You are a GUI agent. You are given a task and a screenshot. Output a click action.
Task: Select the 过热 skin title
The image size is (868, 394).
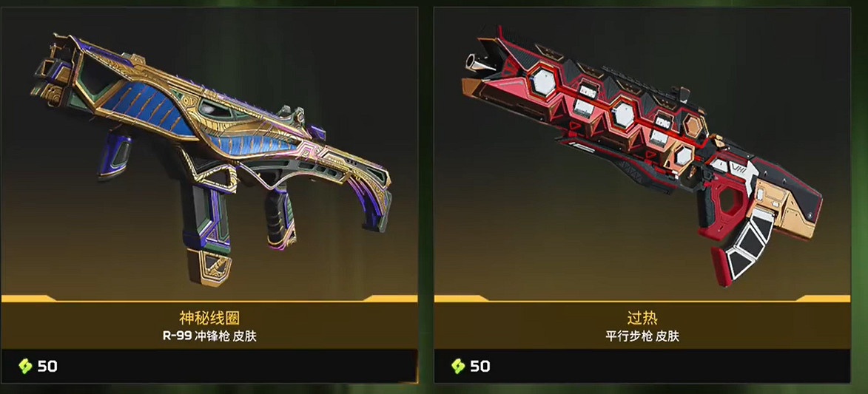point(642,318)
